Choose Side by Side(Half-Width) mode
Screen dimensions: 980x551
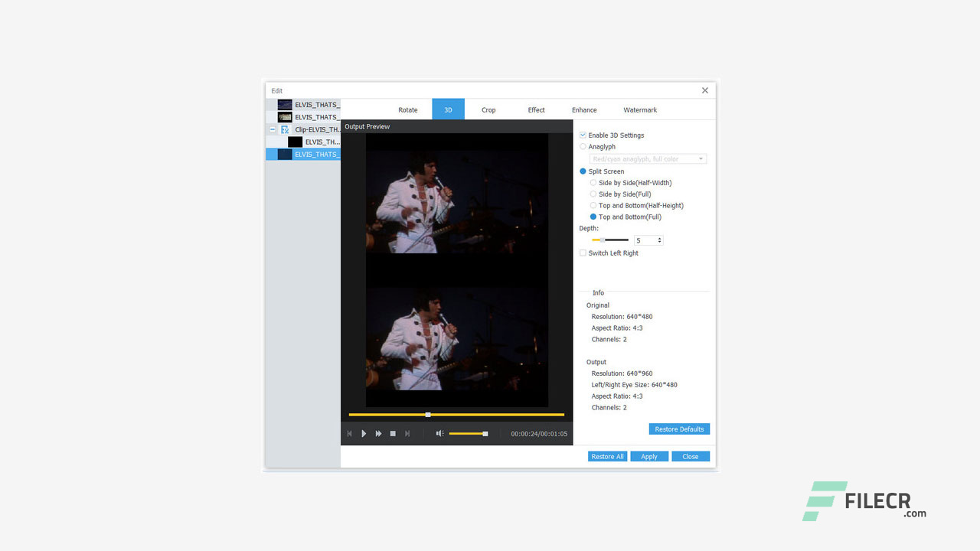click(x=593, y=183)
